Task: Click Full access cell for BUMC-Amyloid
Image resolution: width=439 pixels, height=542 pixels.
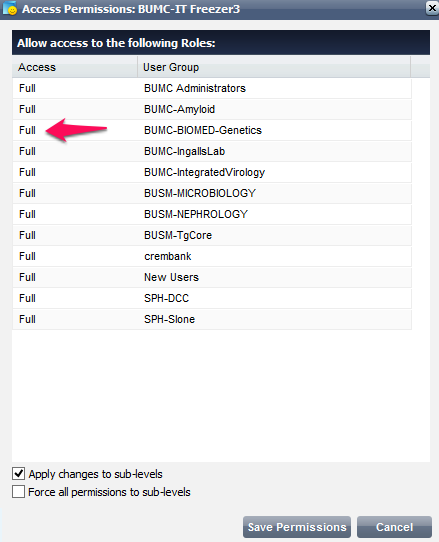Action: [x=27, y=109]
